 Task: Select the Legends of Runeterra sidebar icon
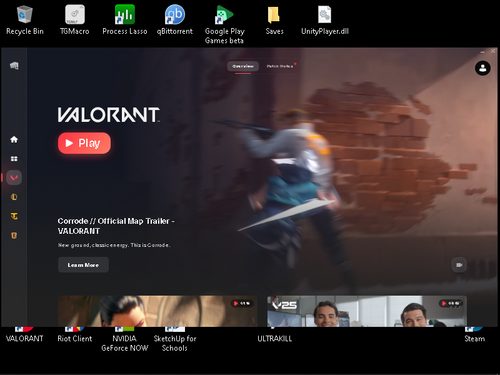tap(14, 236)
